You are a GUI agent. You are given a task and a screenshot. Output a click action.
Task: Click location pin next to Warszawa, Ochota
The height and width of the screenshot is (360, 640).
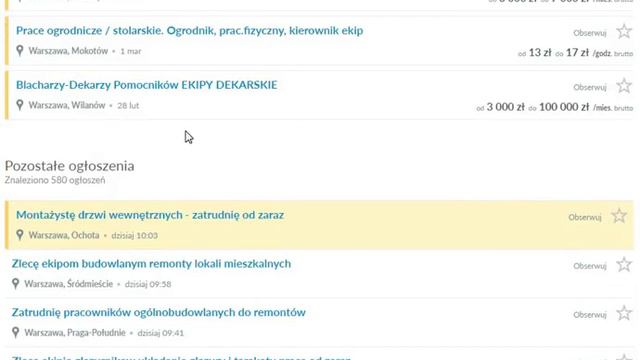pos(20,235)
